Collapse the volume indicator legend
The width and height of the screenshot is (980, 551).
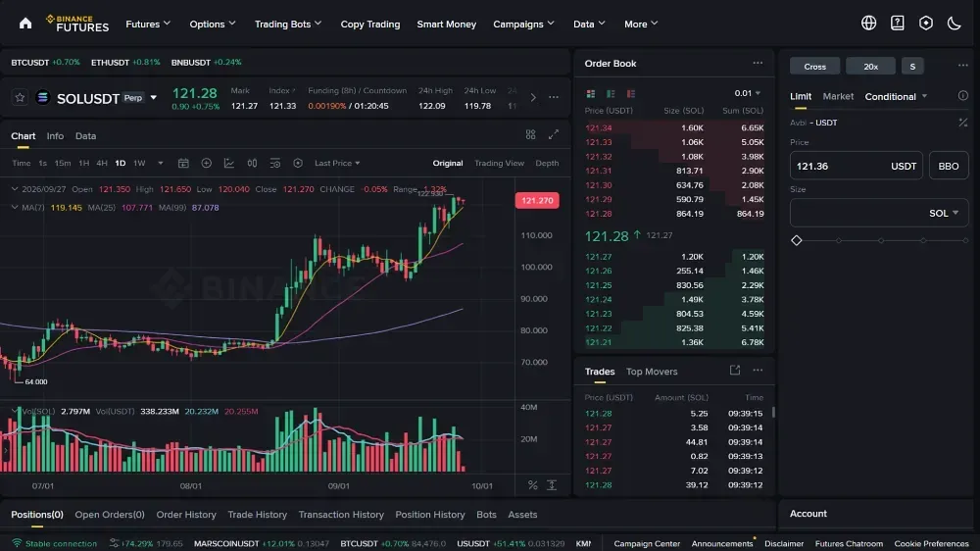coord(15,411)
